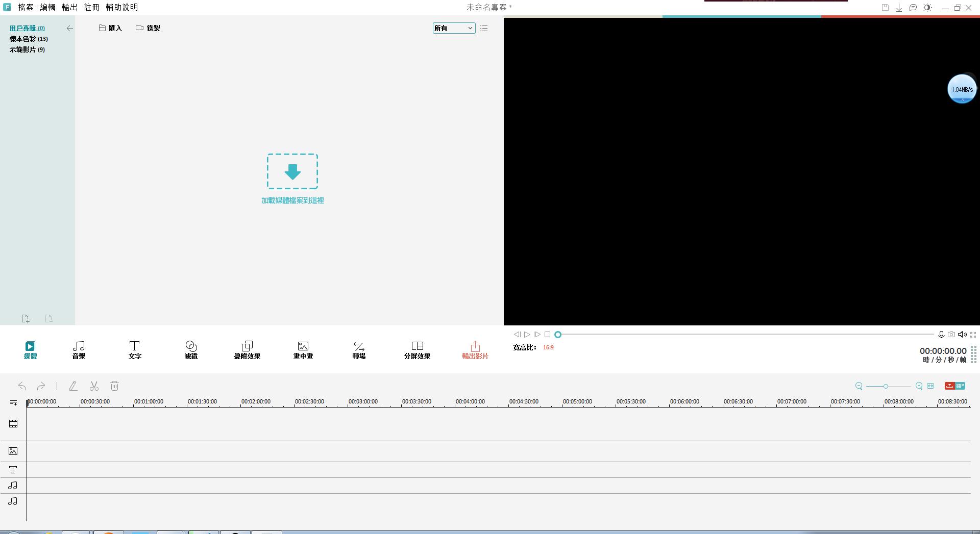Click 加載媒體檔案到這裡 link
This screenshot has height=534, width=980.
[x=292, y=200]
